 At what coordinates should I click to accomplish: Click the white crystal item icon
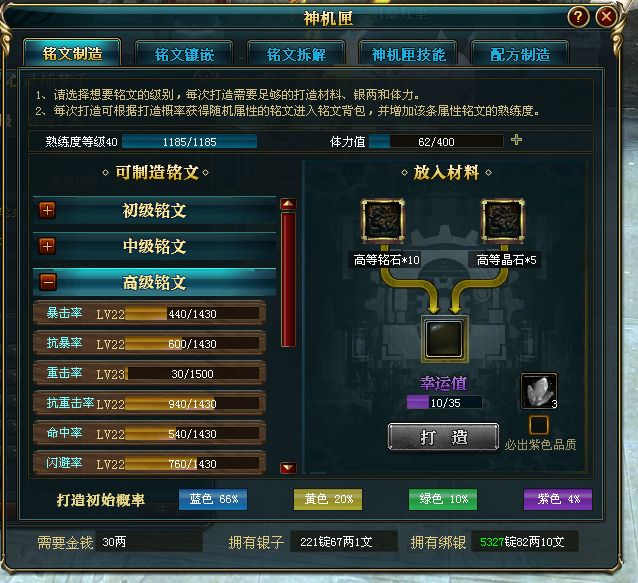coord(539,391)
